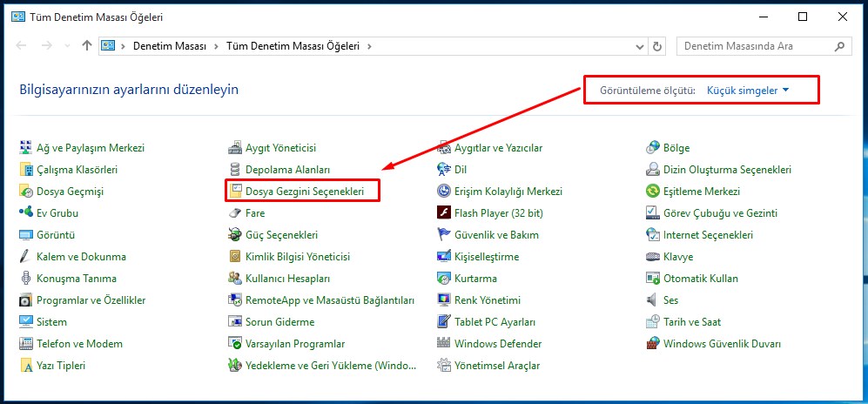Open the Dosya Gezgini Seçenekleri link
The width and height of the screenshot is (868, 404).
click(x=304, y=192)
